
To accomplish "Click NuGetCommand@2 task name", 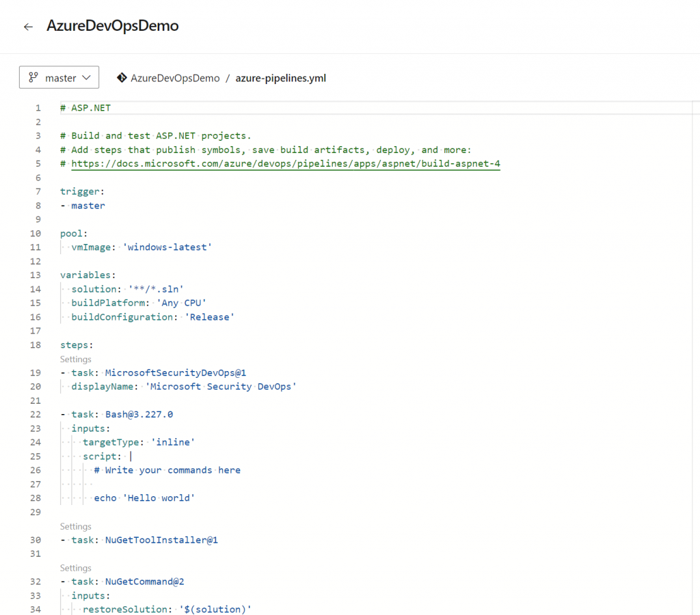I will [145, 582].
